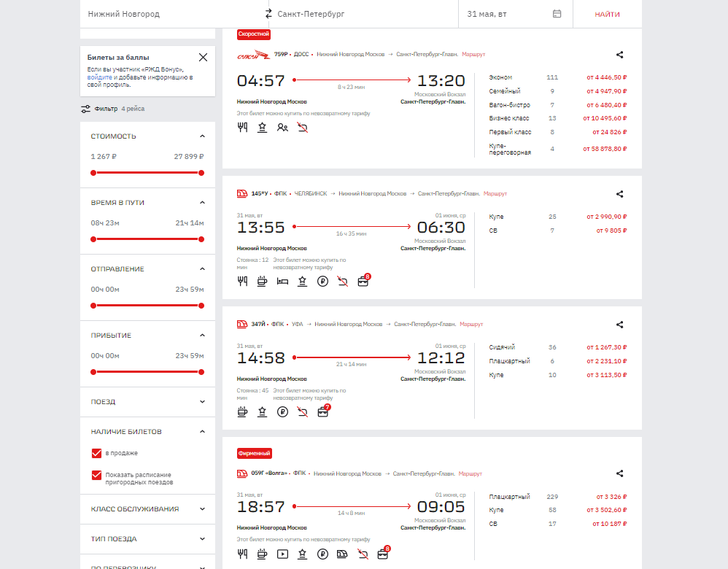The image size is (728, 569).
Task: Click restaurant icon on train 059Г
Action: coord(242,554)
